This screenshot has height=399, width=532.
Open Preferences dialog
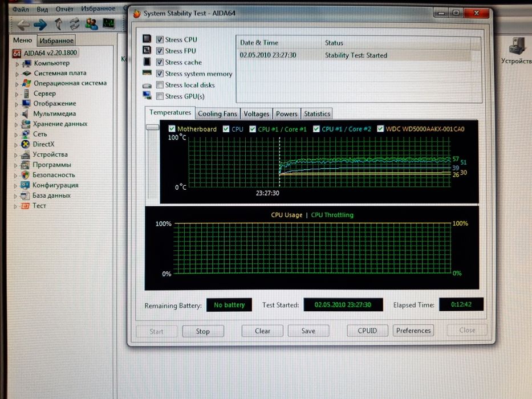[413, 331]
